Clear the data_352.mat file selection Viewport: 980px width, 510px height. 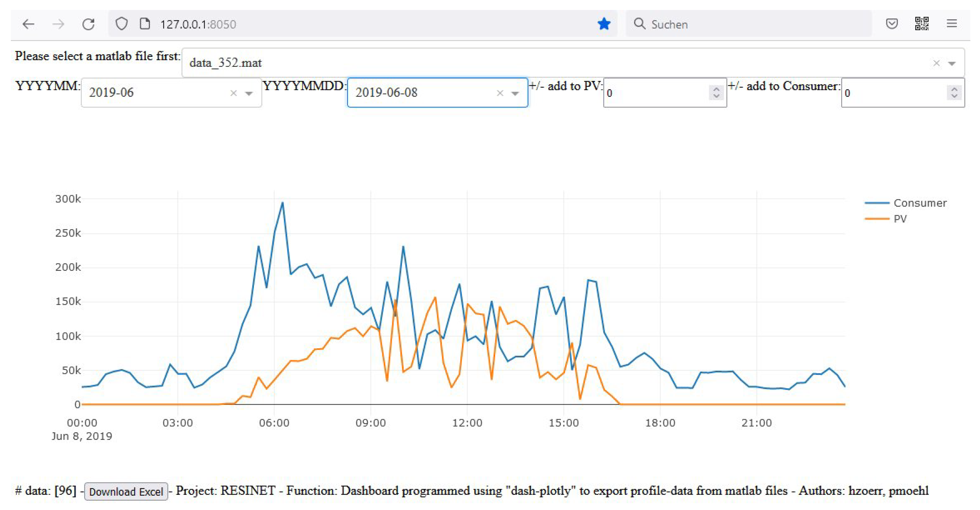(x=936, y=63)
